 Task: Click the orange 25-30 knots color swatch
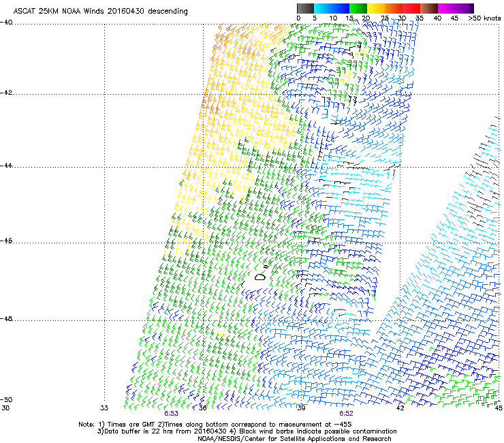coord(394,8)
